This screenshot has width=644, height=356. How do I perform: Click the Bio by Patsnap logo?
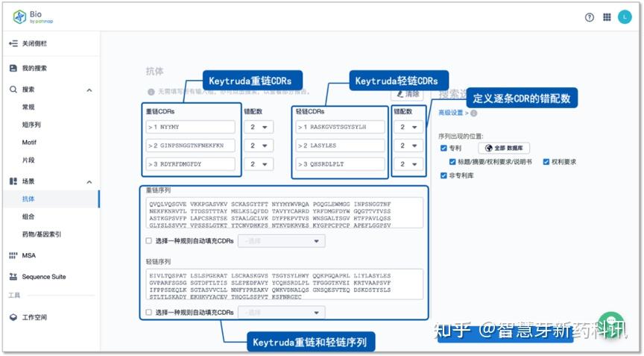click(33, 17)
